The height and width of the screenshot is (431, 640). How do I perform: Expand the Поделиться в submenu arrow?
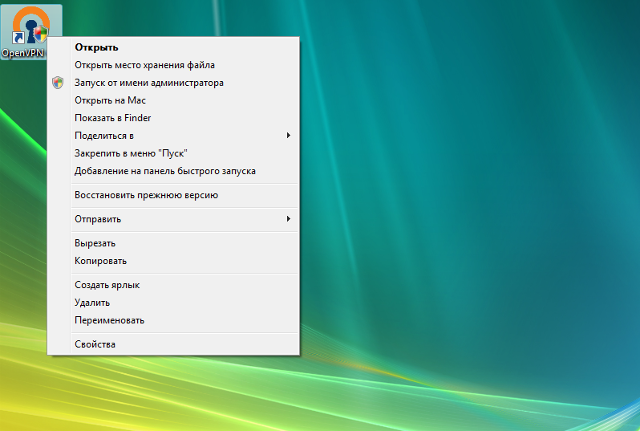point(288,135)
